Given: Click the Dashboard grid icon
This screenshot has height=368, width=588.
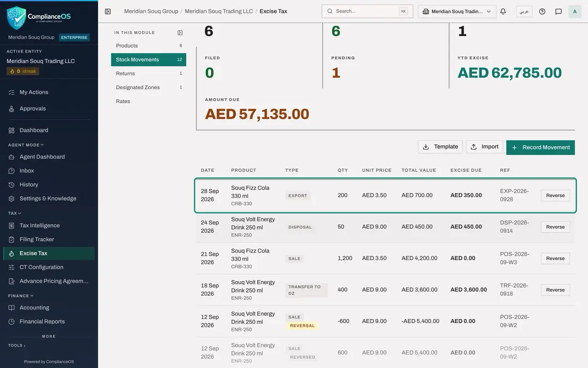Looking at the screenshot, I should [11, 131].
